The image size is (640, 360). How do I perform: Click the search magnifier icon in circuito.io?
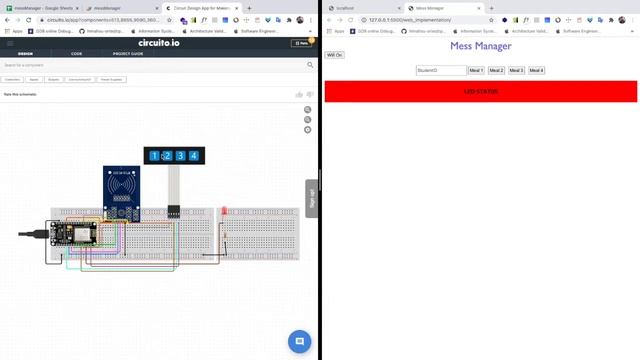point(310,65)
